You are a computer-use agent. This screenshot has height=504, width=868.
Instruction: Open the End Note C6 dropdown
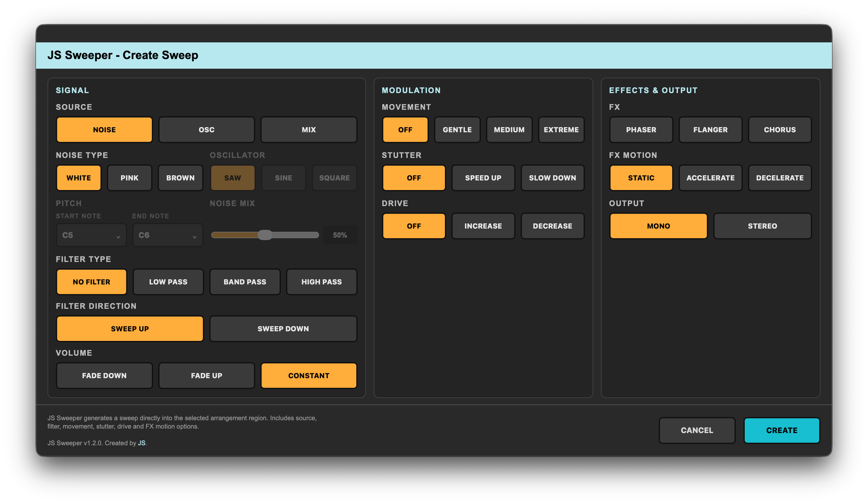tap(168, 235)
